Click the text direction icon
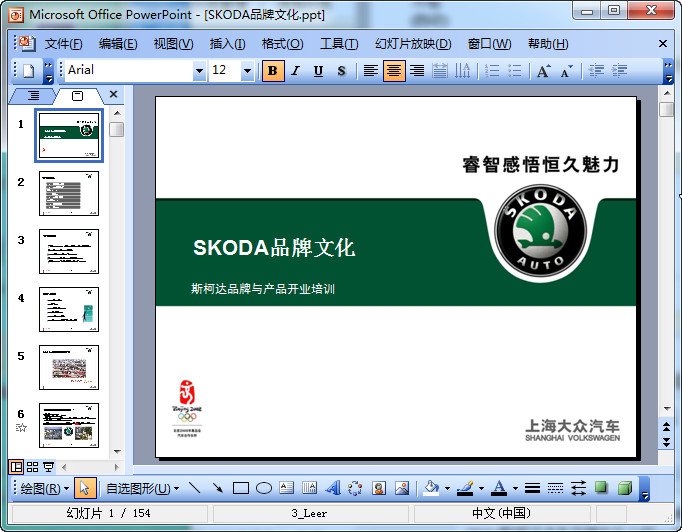This screenshot has width=682, height=532. 462,70
